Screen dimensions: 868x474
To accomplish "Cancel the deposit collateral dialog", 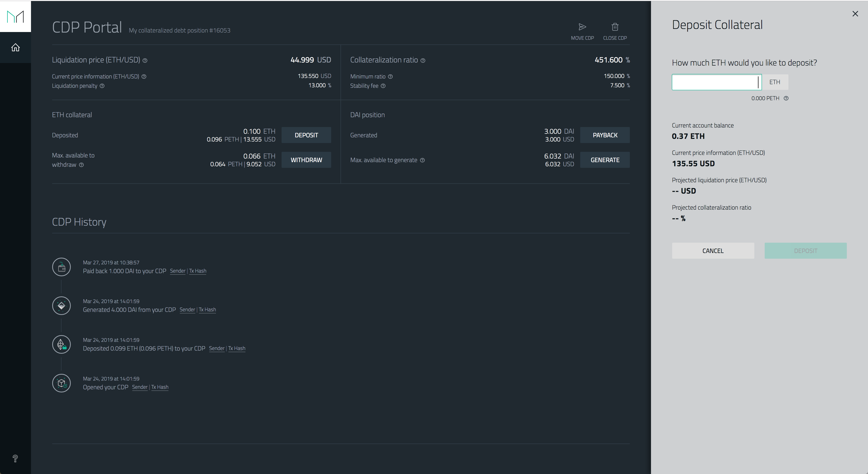I will pos(713,251).
